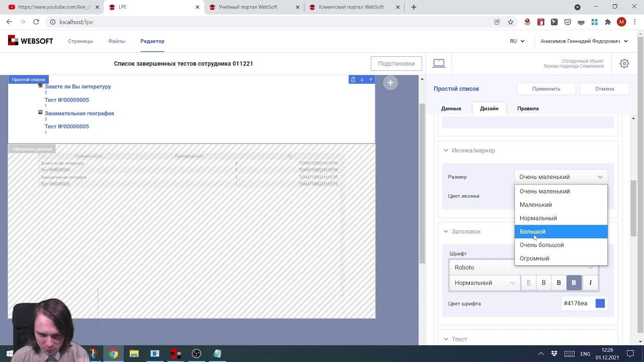The image size is (644, 362).
Task: Choose Очень маленький in the open size list
Action: 561,192
